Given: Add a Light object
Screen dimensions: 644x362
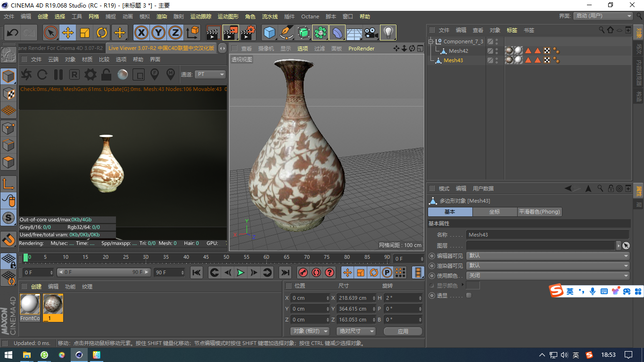Looking at the screenshot, I should pos(388,33).
